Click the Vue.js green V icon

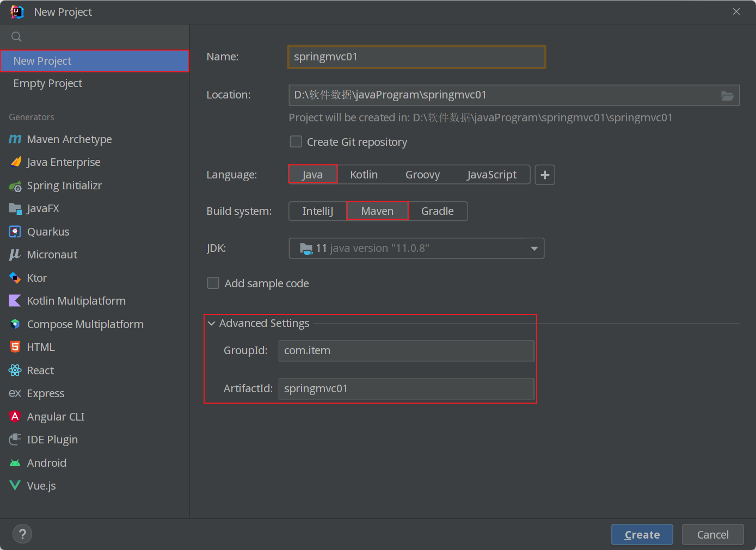pos(15,485)
